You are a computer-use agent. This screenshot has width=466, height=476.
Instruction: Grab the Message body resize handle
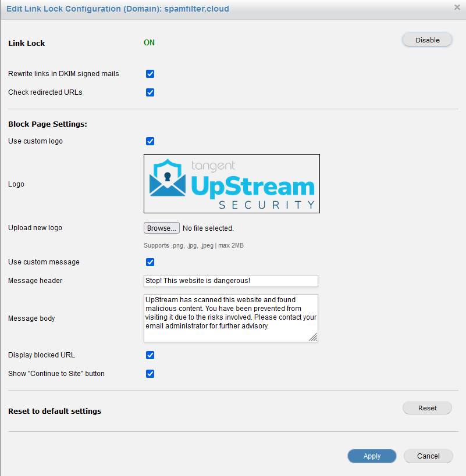click(x=313, y=338)
